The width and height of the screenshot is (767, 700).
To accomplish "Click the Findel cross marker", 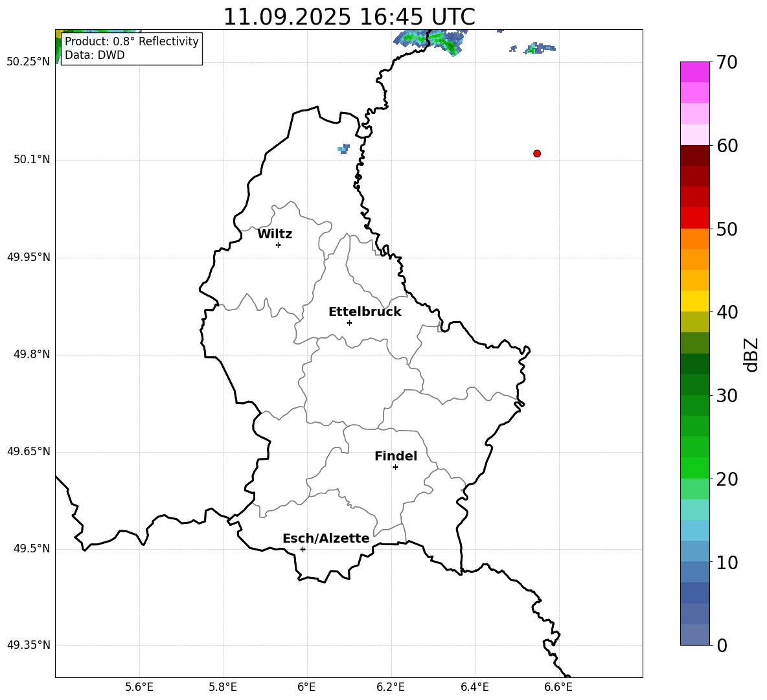I will coord(395,467).
